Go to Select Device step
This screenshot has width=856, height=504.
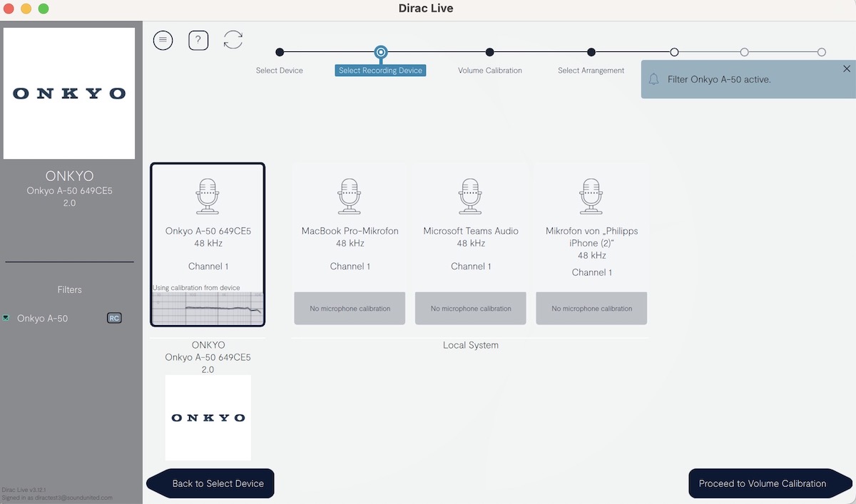(x=280, y=52)
